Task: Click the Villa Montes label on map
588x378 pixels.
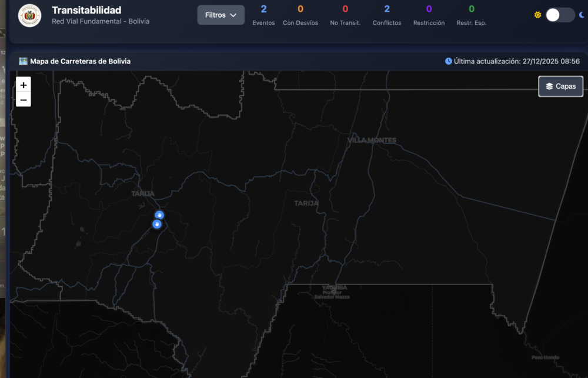Action: click(372, 141)
